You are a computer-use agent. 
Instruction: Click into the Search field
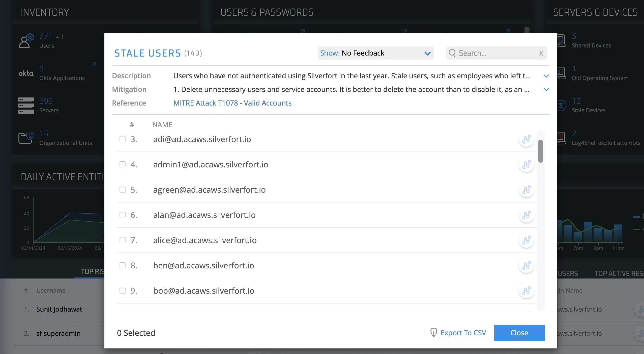pyautogui.click(x=494, y=53)
